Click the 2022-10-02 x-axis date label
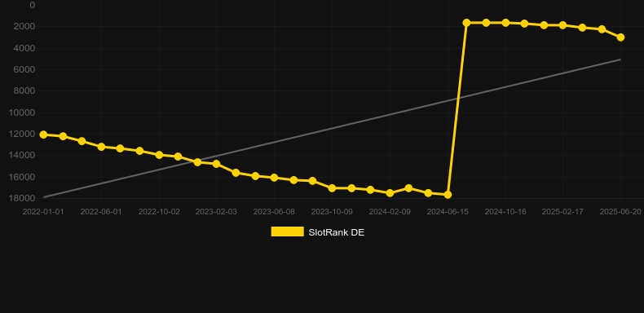Image resolution: width=644 pixels, height=313 pixels. pos(159,212)
